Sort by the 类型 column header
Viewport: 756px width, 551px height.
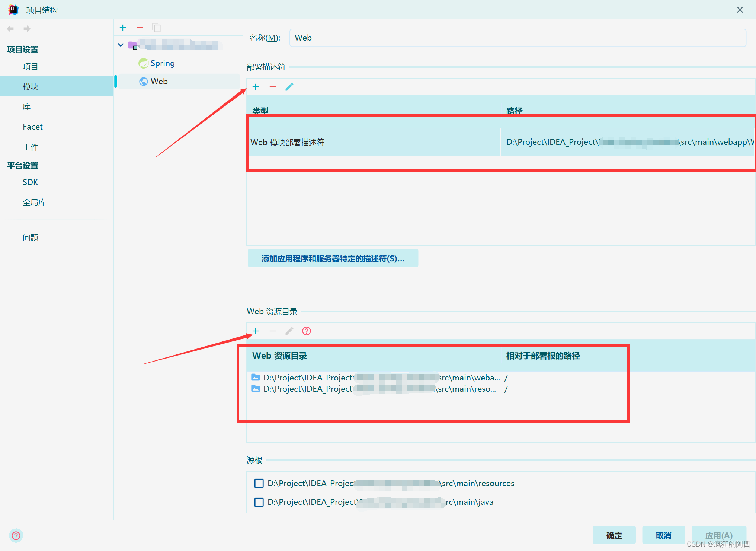(x=260, y=110)
